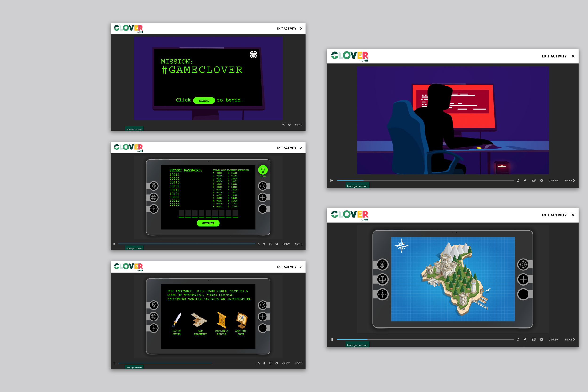Play the hacker video
This screenshot has height=392, width=588.
pos(332,180)
